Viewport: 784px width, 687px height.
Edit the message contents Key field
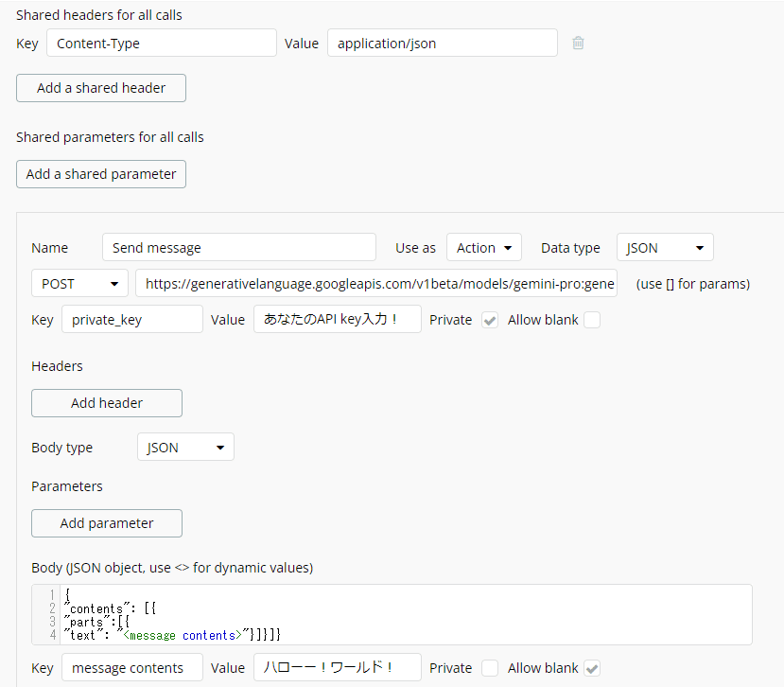tap(132, 667)
